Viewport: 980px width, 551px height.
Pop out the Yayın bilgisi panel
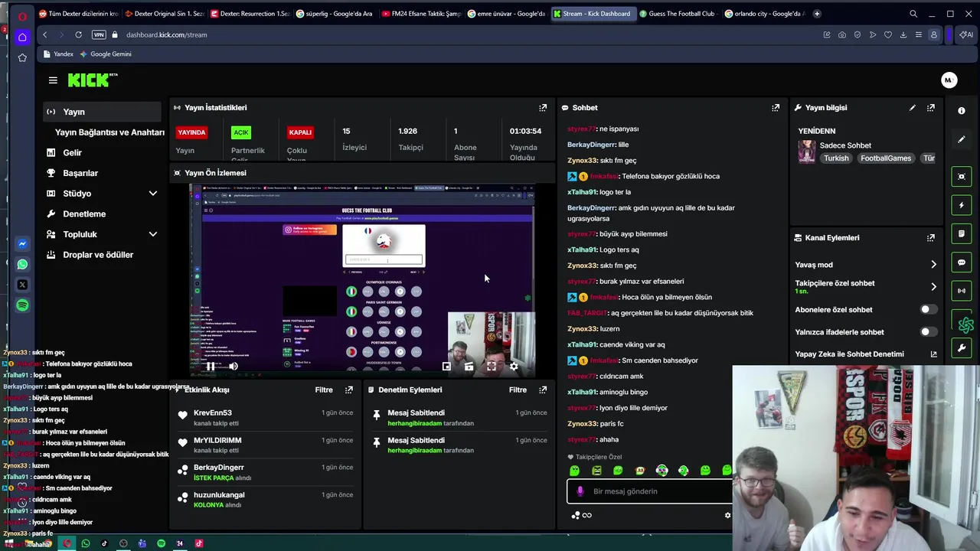point(931,108)
